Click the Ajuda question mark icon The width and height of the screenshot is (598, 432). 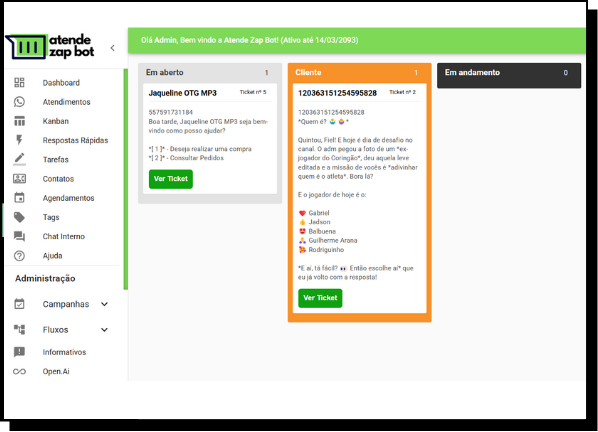tap(19, 255)
